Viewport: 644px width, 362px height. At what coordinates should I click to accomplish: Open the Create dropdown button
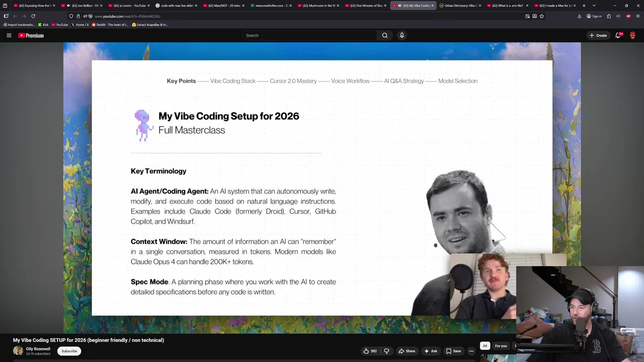click(598, 35)
